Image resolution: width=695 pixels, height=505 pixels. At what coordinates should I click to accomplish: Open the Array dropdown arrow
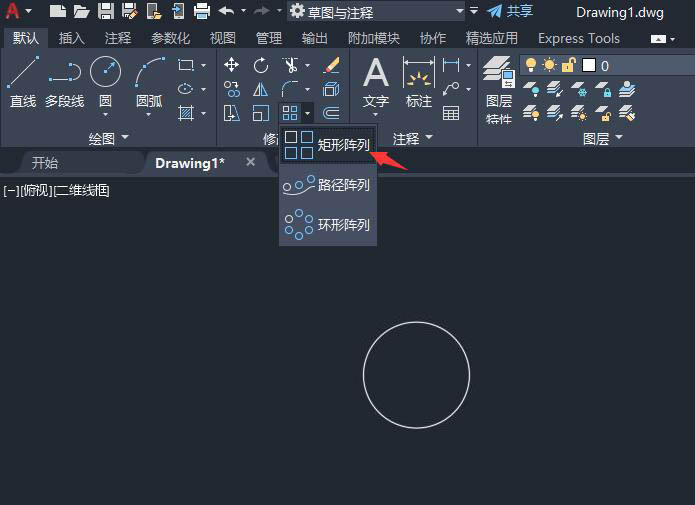[x=308, y=114]
